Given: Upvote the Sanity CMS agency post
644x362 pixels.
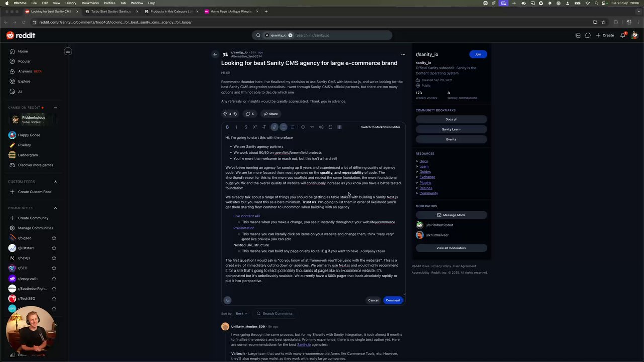Looking at the screenshot, I should click(x=225, y=114).
